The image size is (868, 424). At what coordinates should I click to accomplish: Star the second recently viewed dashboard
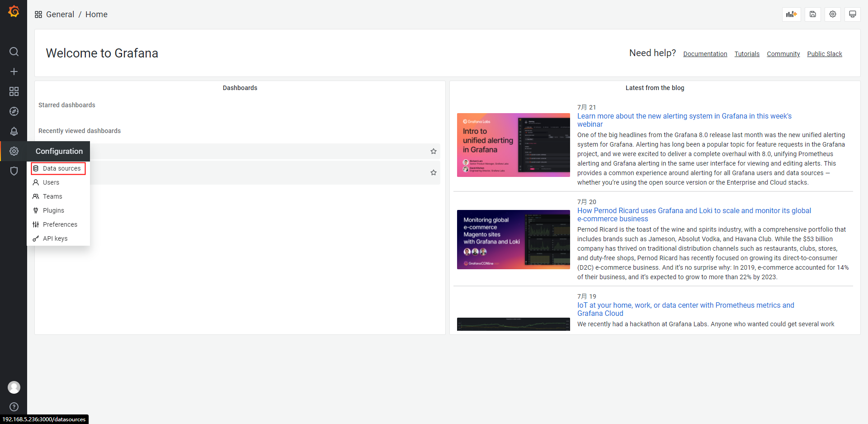434,172
